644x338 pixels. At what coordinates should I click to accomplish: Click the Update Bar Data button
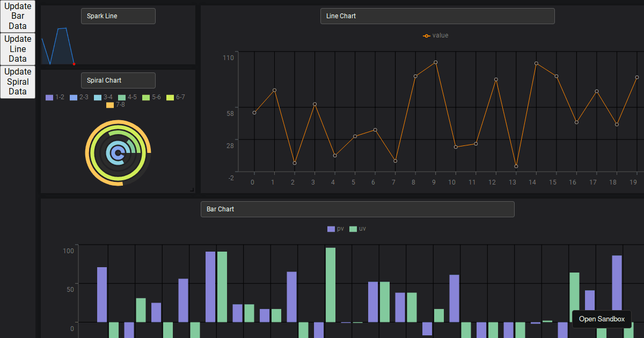[18, 16]
